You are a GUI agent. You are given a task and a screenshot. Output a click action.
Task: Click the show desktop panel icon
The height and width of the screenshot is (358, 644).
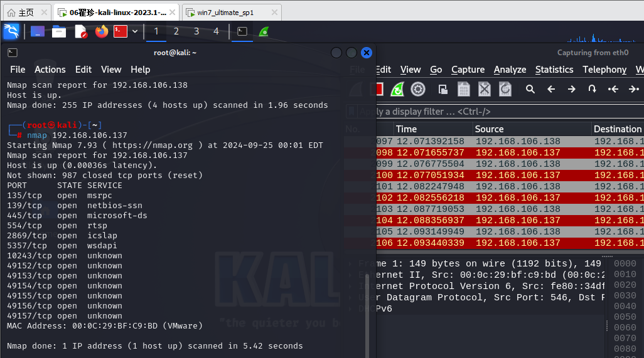38,31
